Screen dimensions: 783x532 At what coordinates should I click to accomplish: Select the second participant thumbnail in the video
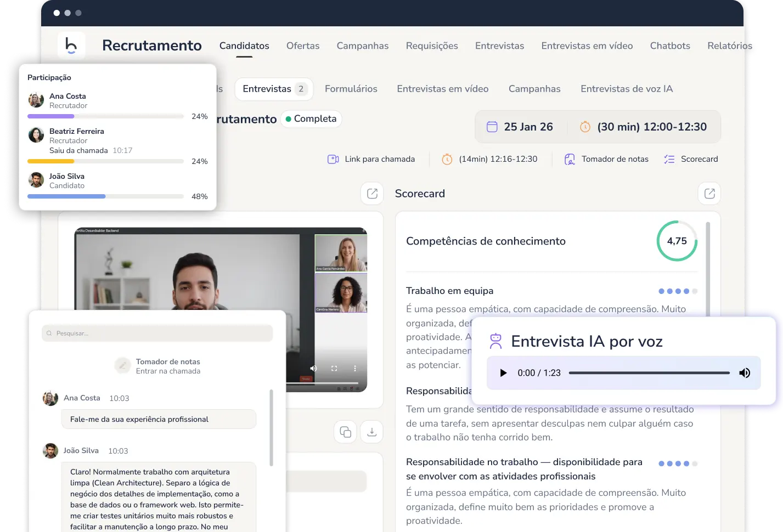341,293
